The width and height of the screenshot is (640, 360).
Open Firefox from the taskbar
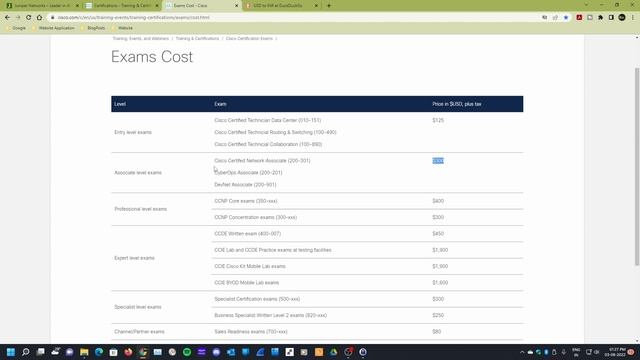[x=128, y=352]
